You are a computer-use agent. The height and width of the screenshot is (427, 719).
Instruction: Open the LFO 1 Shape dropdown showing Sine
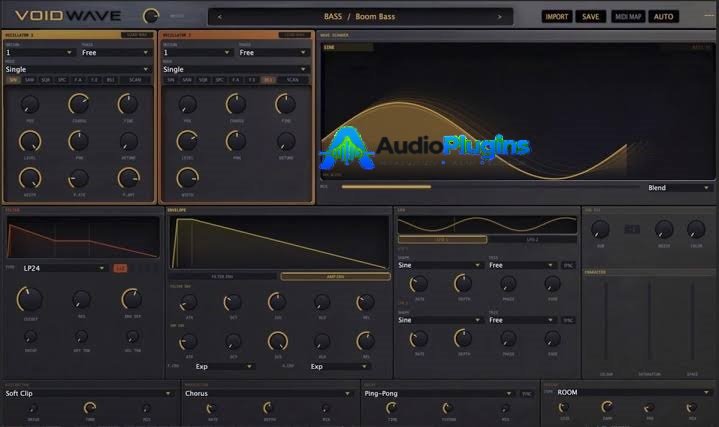click(440, 265)
